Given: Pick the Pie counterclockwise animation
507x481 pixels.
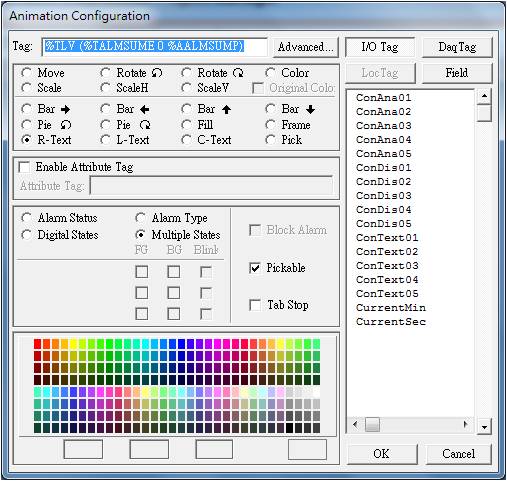Looking at the screenshot, I should click(x=26, y=125).
